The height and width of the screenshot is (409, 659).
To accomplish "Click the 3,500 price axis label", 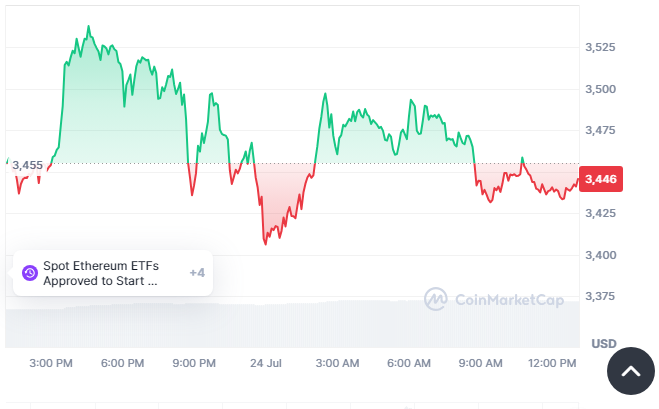I will [x=599, y=89].
